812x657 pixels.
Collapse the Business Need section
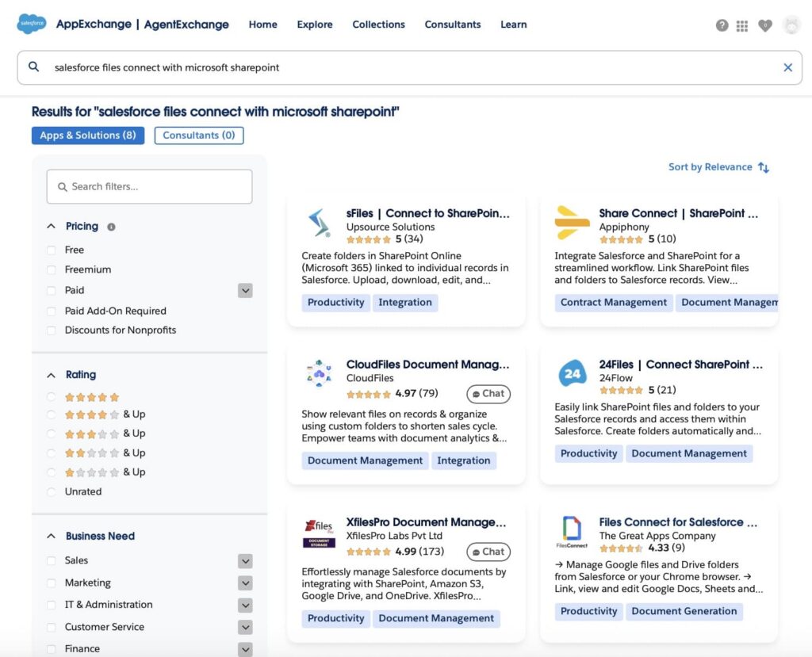pos(51,537)
